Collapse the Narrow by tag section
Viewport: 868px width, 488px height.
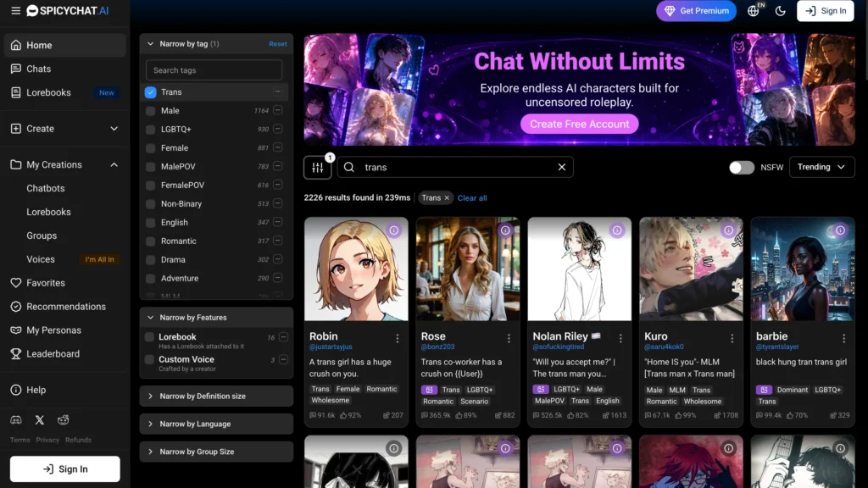(x=151, y=44)
